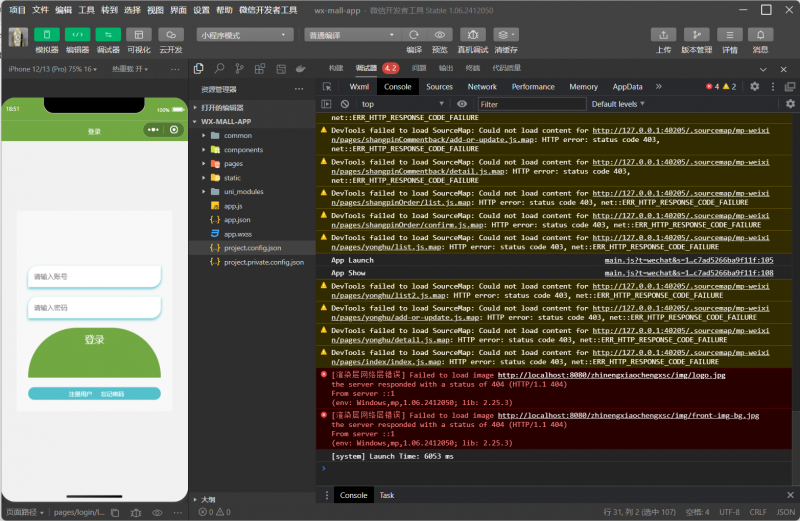
Task: Expand the pages folder in explorer
Action: (233, 163)
